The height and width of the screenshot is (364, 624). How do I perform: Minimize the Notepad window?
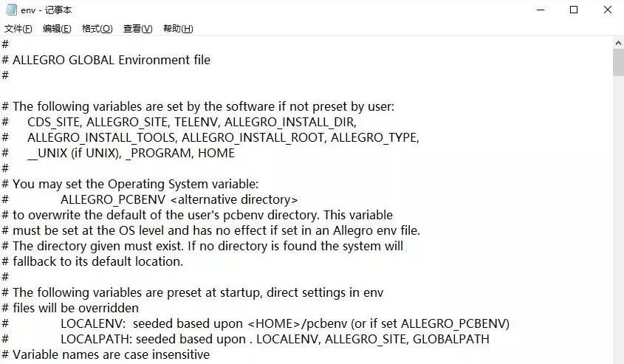[538, 10]
